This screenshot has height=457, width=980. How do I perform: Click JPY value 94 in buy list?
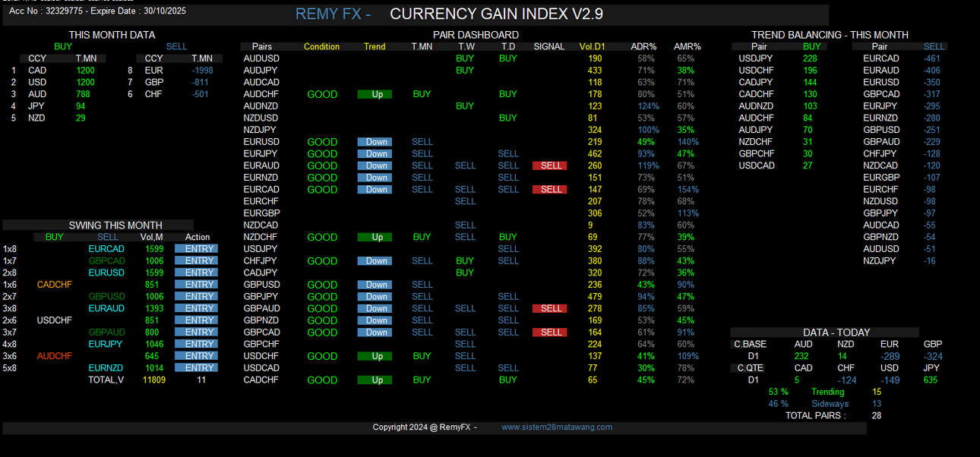(81, 106)
